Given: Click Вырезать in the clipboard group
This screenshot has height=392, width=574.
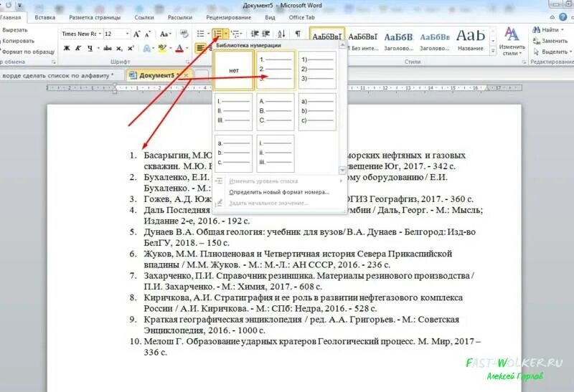Looking at the screenshot, I should coord(14,30).
